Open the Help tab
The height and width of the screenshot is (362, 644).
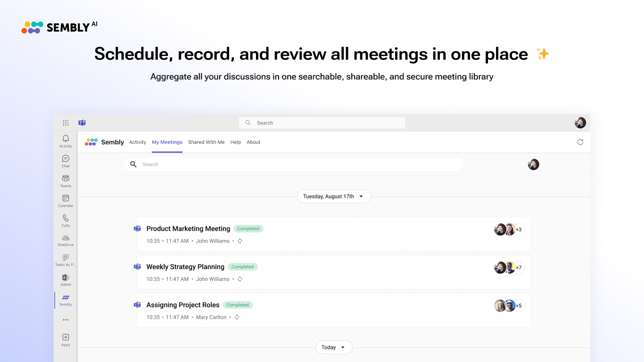click(236, 142)
